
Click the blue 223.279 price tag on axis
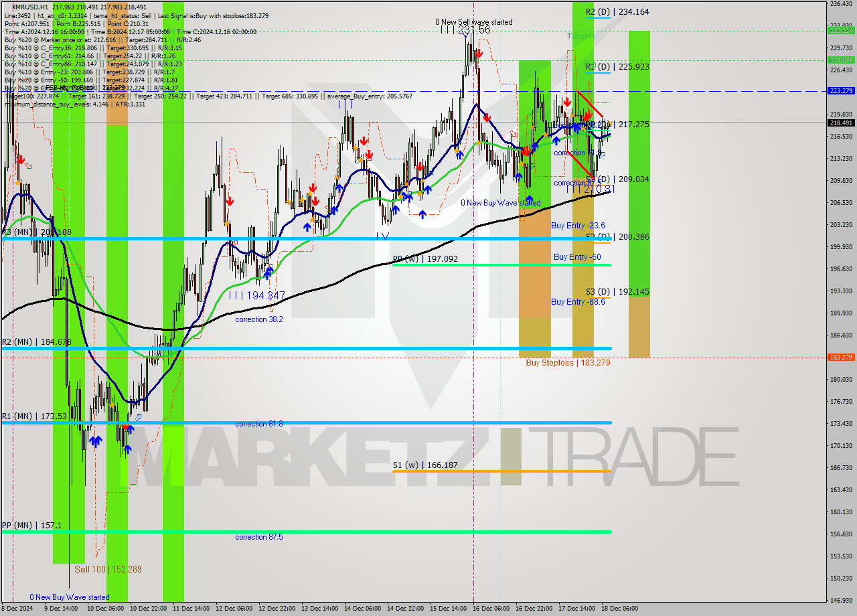coord(841,90)
